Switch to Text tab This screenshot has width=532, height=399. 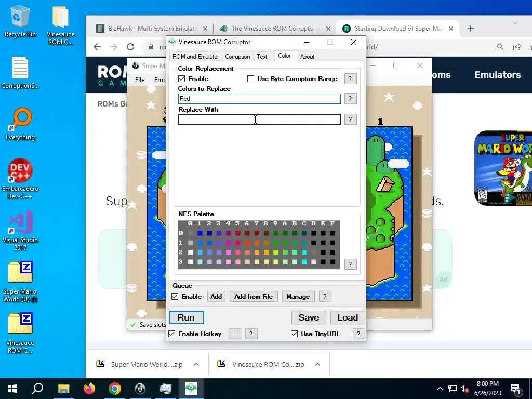[262, 57]
